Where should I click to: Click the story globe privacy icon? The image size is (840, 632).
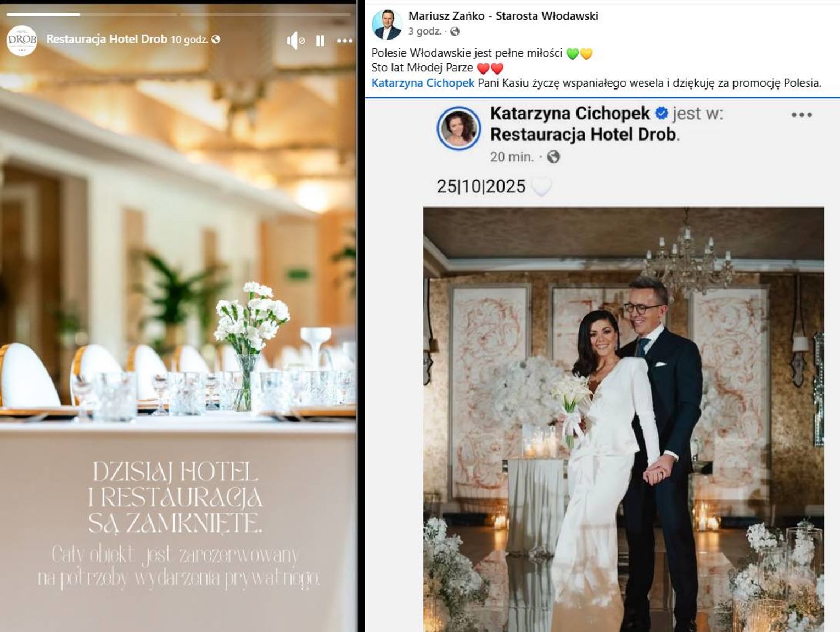coord(216,39)
